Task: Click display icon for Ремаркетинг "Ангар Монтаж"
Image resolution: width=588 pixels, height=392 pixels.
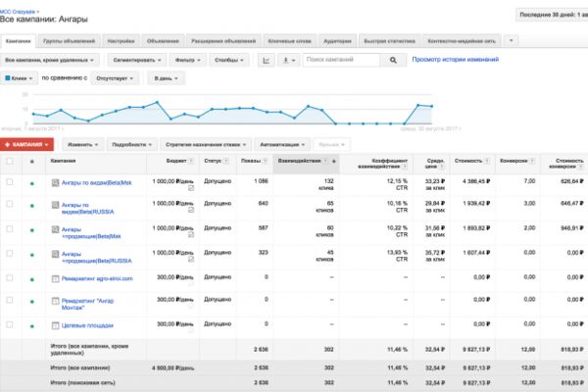Action: 55,301
